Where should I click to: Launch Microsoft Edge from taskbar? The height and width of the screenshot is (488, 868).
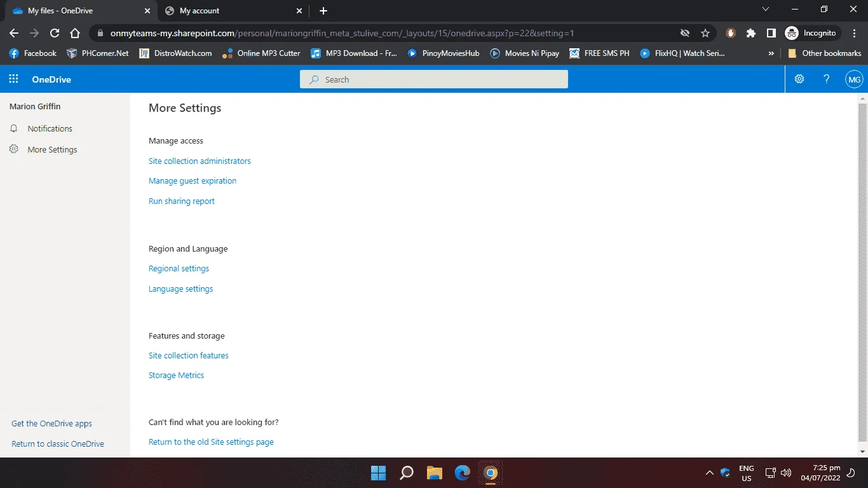pyautogui.click(x=463, y=473)
